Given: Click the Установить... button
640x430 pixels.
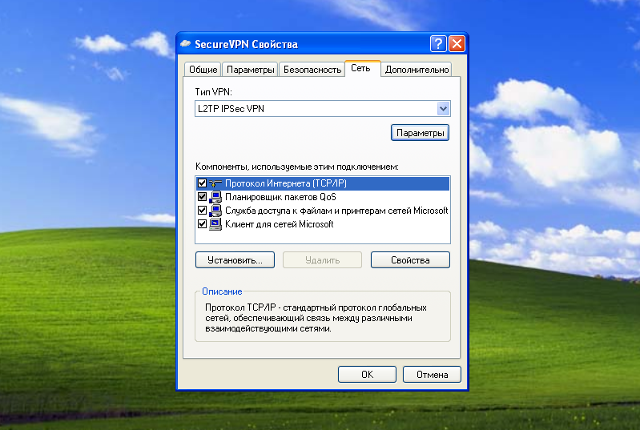Looking at the screenshot, I should pos(235,260).
